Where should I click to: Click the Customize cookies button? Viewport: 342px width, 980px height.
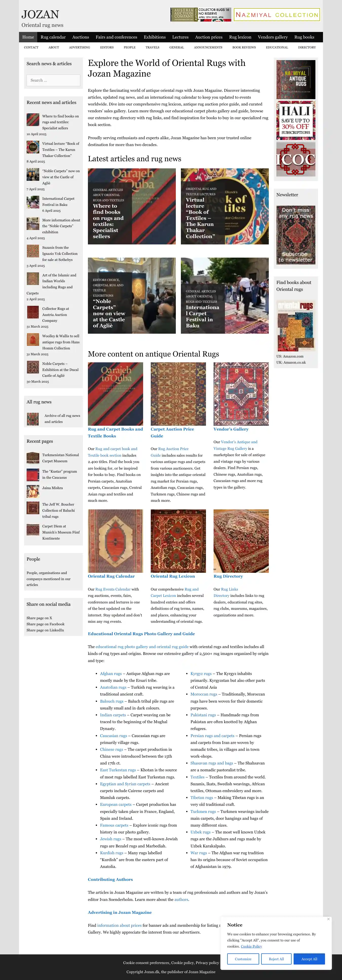[x=243, y=959]
